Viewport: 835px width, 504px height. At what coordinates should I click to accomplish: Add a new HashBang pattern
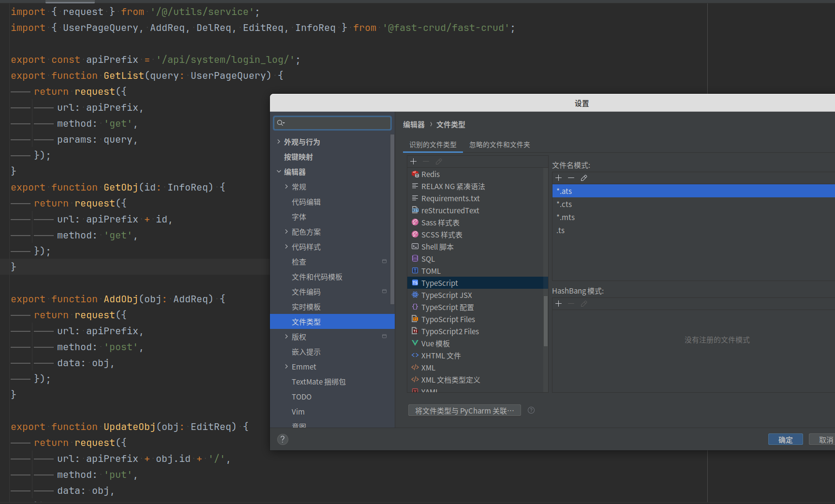pyautogui.click(x=558, y=304)
